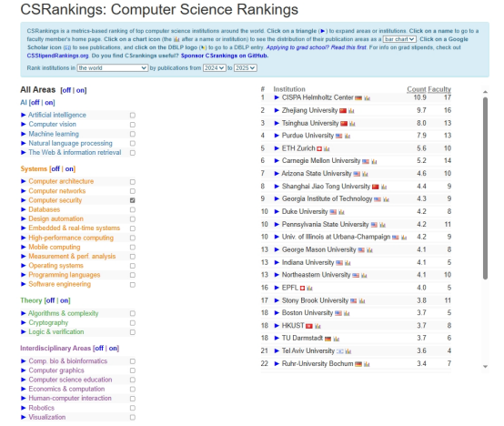Open 'Applying to grad school? Read this first'
The image size is (504, 426).
[317, 47]
